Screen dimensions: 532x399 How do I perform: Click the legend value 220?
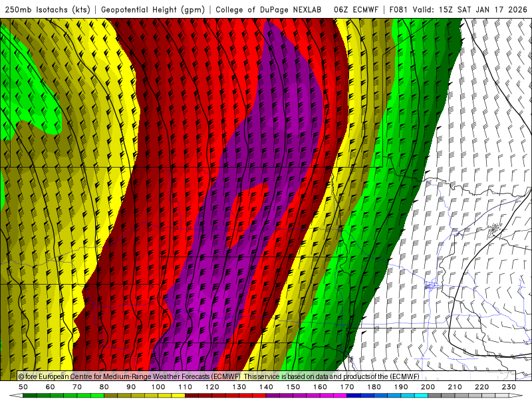point(481,387)
